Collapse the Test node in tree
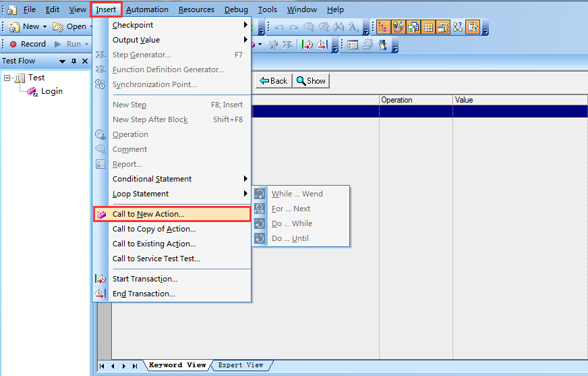Screen dimensions: 588x376 [7, 78]
